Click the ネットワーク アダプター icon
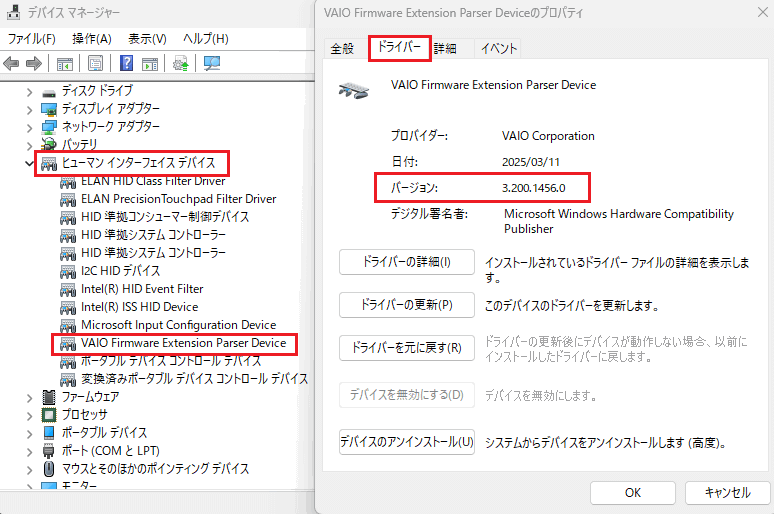Screen dimensions: 774x514 coord(49,127)
